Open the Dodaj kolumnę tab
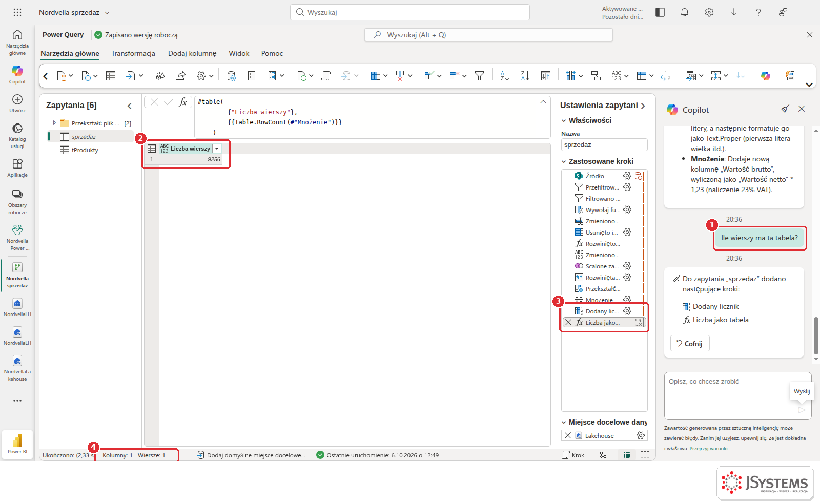This screenshot has height=504, width=820. [192, 53]
